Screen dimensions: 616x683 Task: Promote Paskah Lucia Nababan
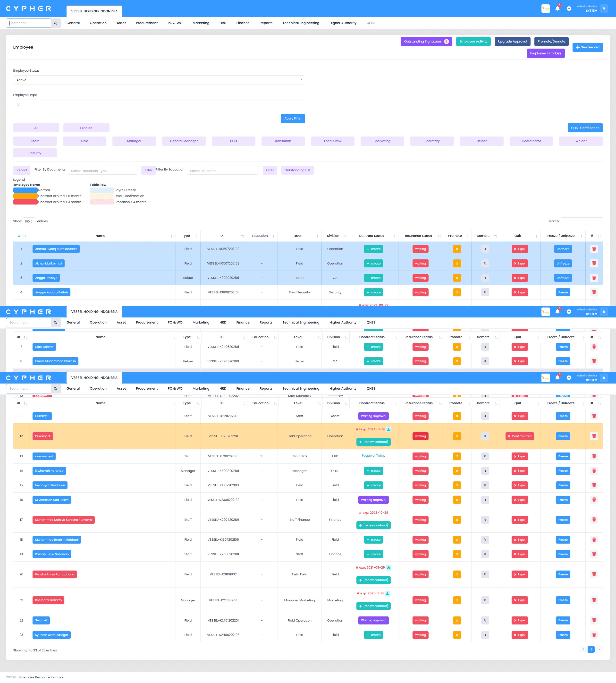(x=457, y=554)
